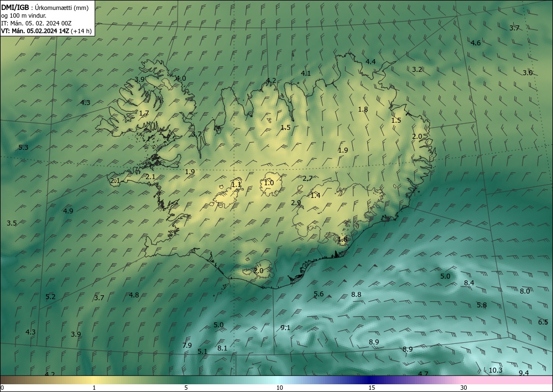
Task: Click the 3.5 value label on the map
Action: 12,223
